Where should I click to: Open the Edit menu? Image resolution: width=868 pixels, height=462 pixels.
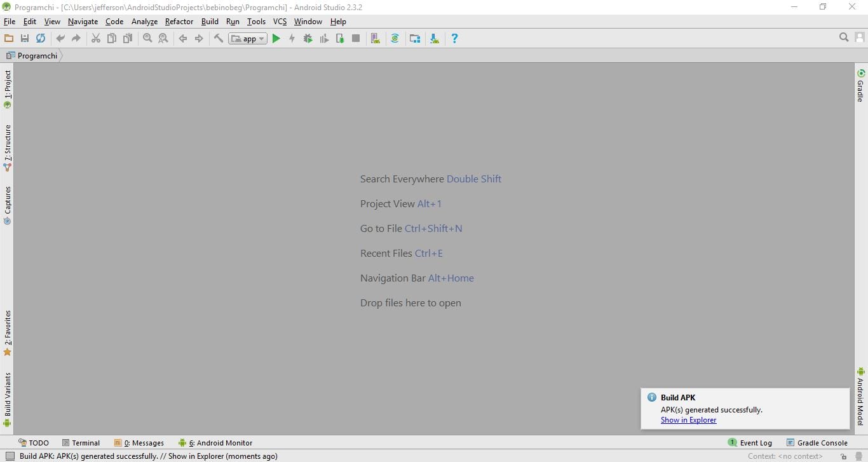[30, 22]
